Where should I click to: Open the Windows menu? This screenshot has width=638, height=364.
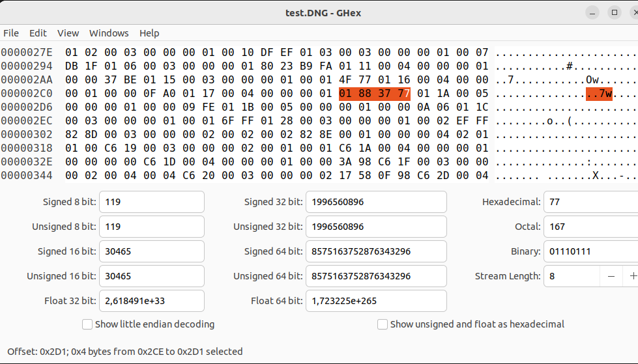[109, 33]
